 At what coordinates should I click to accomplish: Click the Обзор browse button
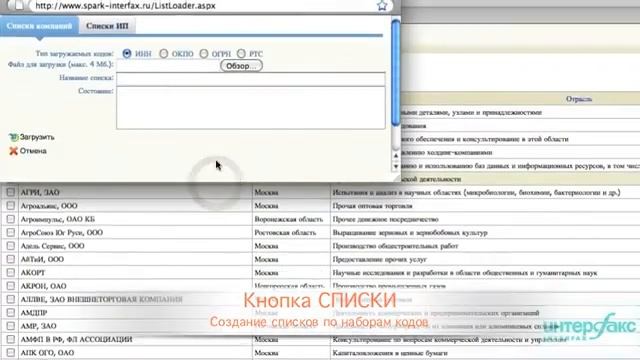pyautogui.click(x=241, y=66)
